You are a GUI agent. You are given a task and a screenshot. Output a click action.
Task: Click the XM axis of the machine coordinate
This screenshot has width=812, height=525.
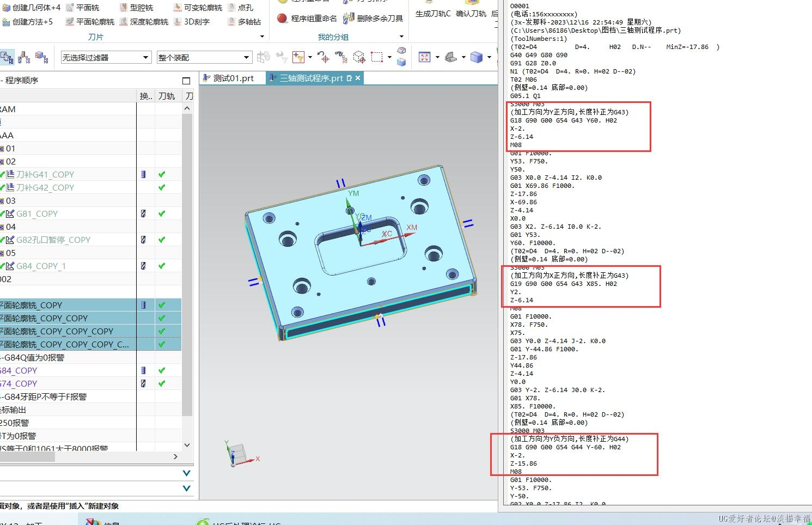[411, 228]
